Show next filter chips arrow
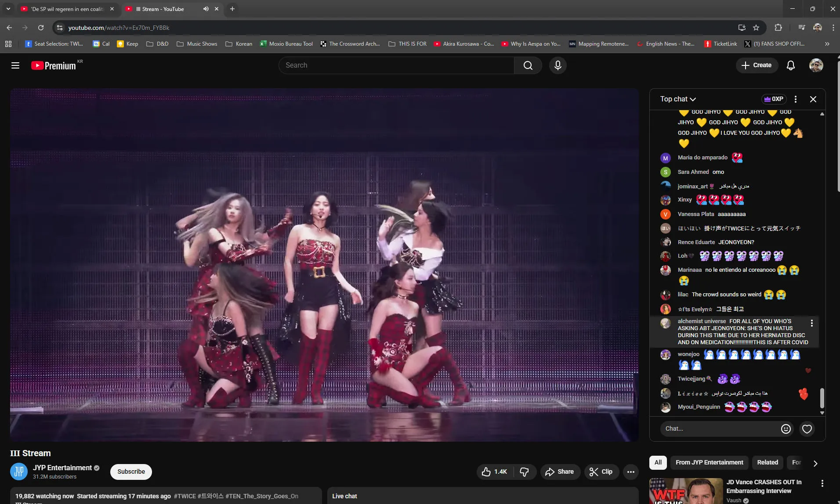 pos(815,464)
